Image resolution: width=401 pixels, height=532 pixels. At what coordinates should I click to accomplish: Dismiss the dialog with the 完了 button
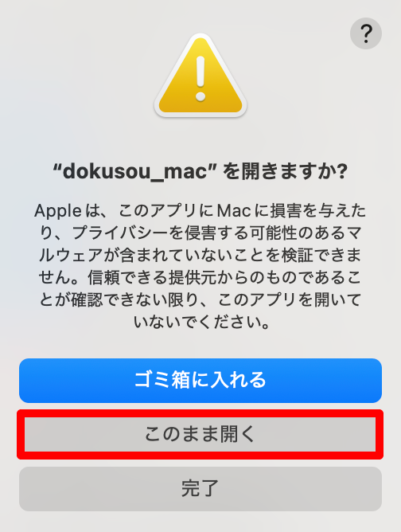coord(200,489)
